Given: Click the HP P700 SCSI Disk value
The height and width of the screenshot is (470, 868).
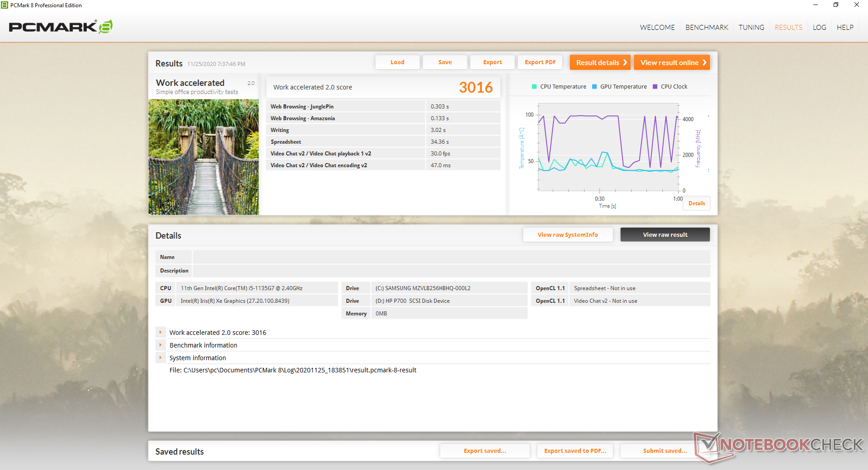Looking at the screenshot, I should pos(412,301).
